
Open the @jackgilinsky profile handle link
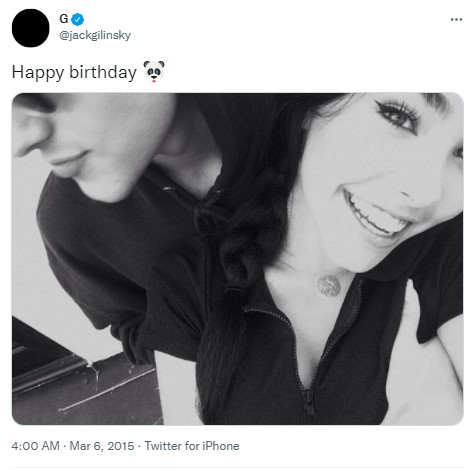(95, 35)
